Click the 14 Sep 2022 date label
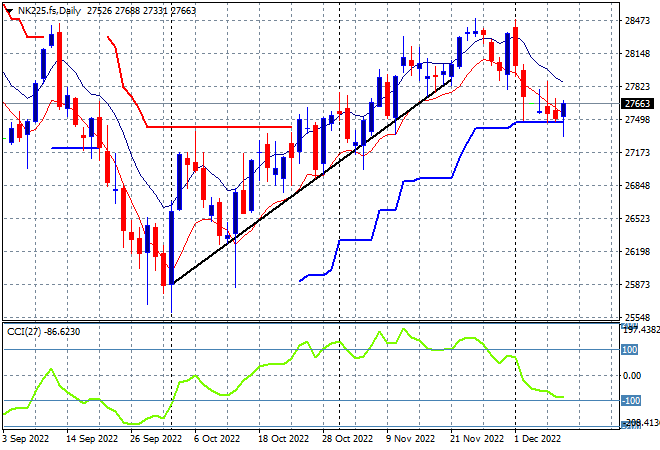The height and width of the screenshot is (450, 660). pos(92,439)
